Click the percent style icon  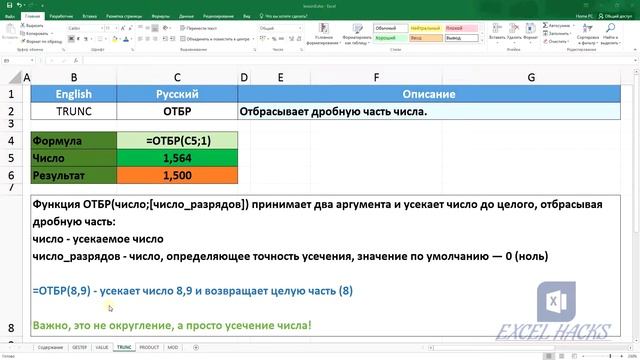[x=274, y=39]
